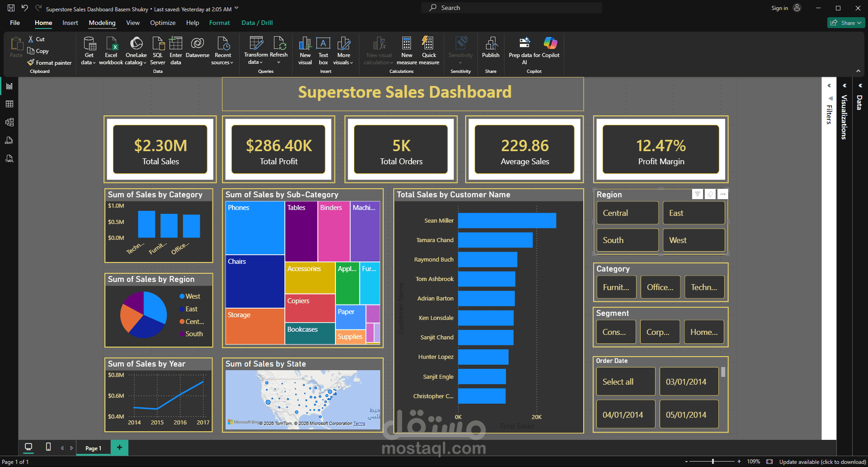This screenshot has width=868, height=467.
Task: Switch to the Modeling ribbon tab
Action: click(102, 23)
